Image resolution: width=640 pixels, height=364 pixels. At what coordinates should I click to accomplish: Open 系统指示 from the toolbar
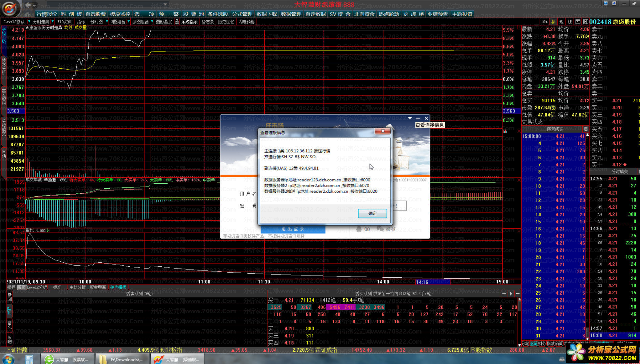click(x=189, y=22)
